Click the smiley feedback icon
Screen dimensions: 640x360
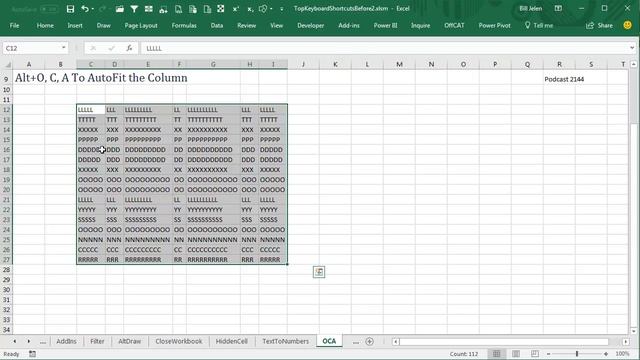click(x=627, y=25)
